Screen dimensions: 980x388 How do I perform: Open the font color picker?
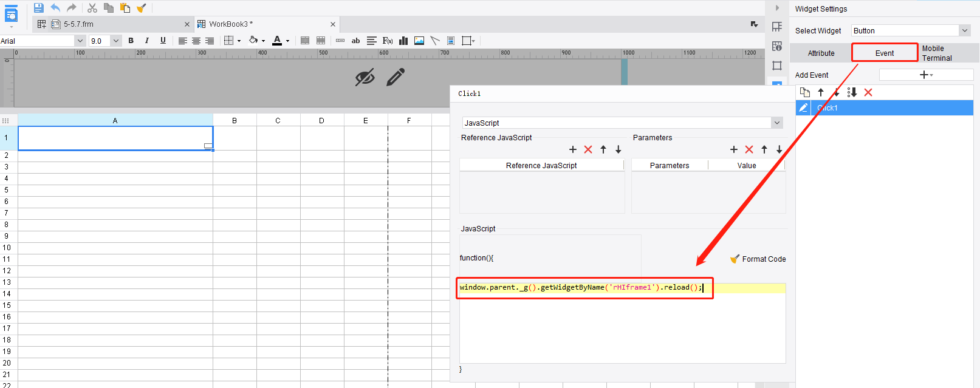coord(278,41)
